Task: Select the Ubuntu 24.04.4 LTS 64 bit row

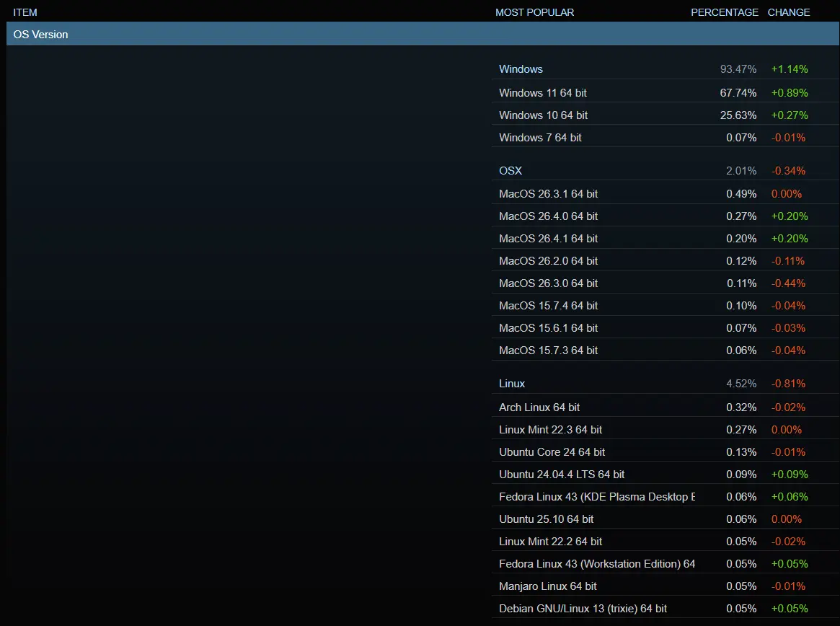Action: point(666,475)
